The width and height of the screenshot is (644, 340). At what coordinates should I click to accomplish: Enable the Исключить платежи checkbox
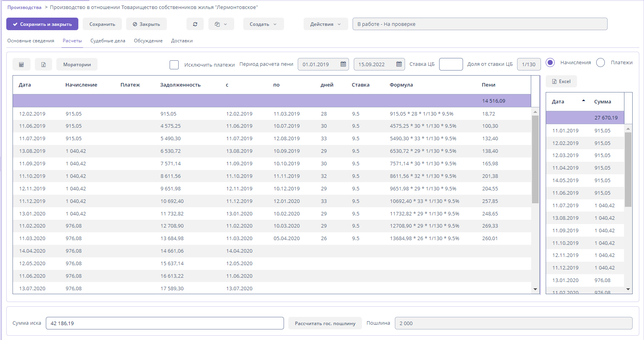click(x=174, y=65)
